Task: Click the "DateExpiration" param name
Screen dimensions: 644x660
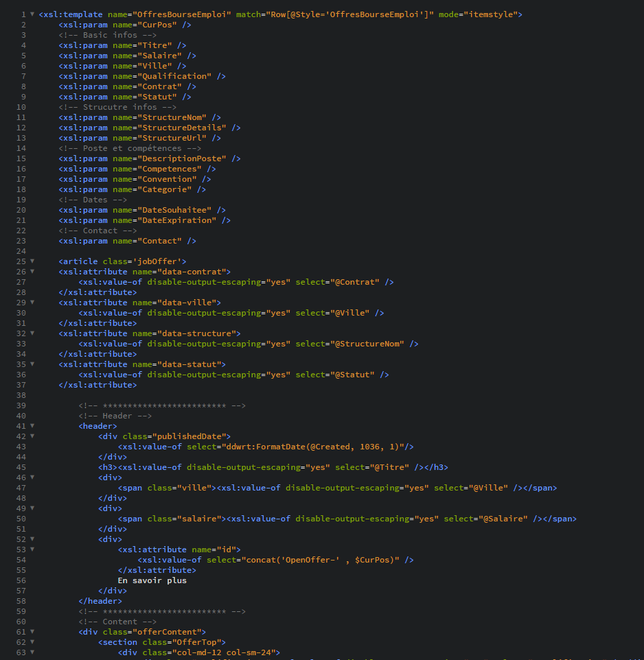Action: [177, 220]
